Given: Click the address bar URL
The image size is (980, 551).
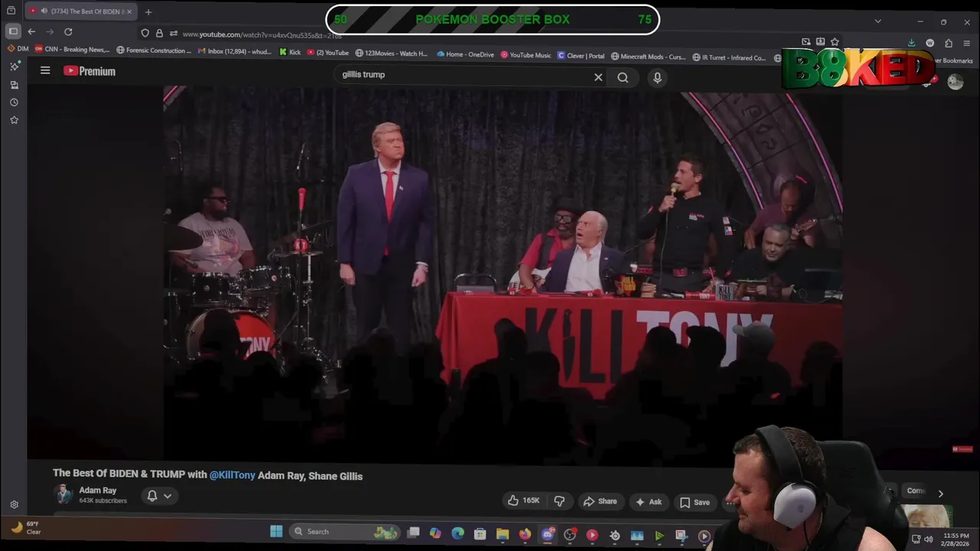Looking at the screenshot, I should coord(262,34).
